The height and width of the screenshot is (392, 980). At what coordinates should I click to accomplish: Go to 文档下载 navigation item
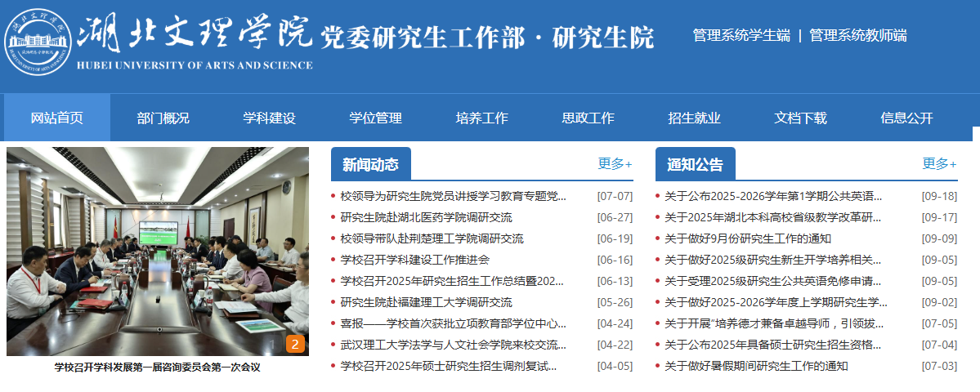point(800,118)
